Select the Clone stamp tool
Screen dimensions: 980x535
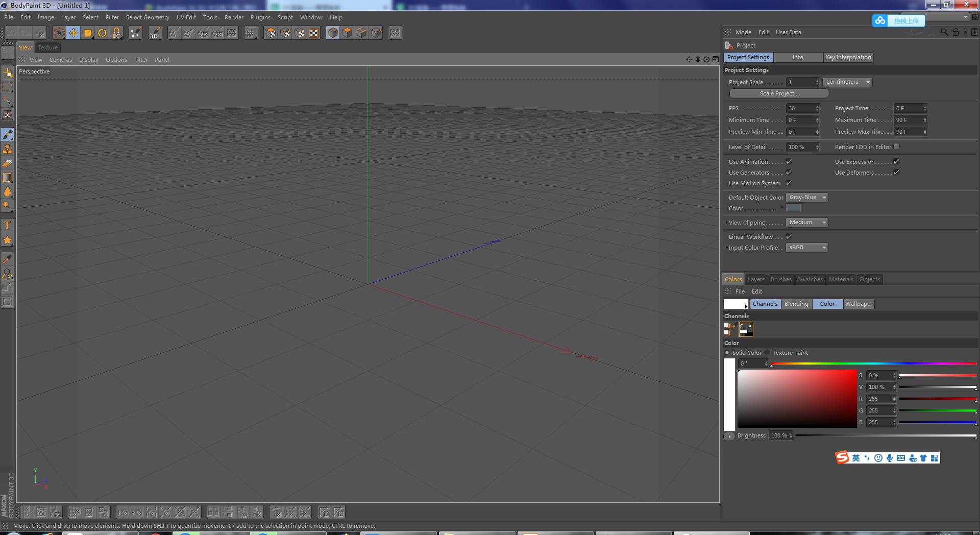(x=8, y=149)
